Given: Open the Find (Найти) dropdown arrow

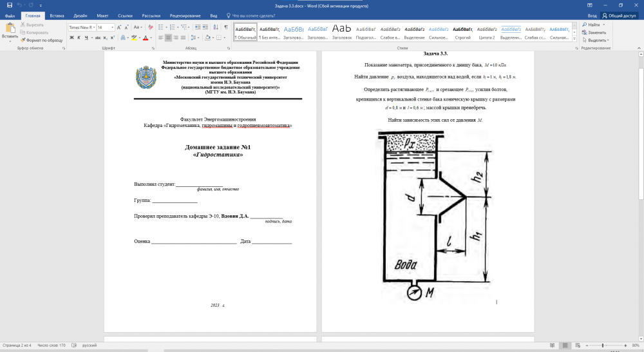Looking at the screenshot, I should pyautogui.click(x=604, y=24).
